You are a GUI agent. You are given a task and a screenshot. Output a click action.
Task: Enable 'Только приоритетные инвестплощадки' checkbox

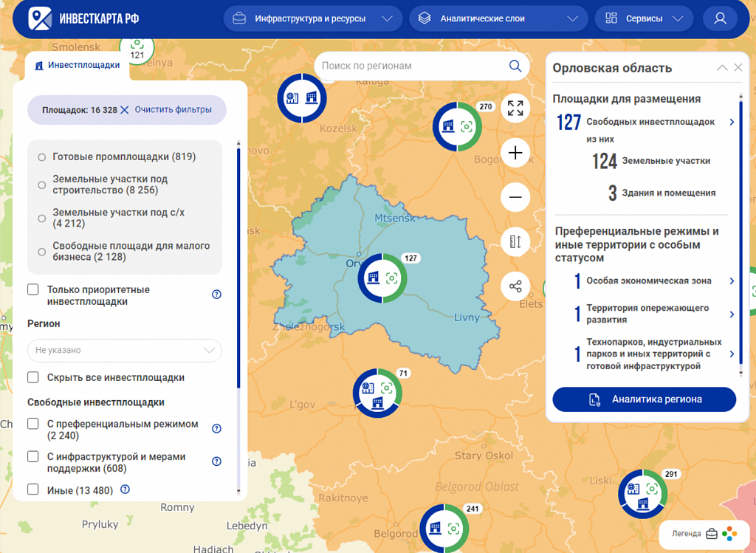coord(33,289)
